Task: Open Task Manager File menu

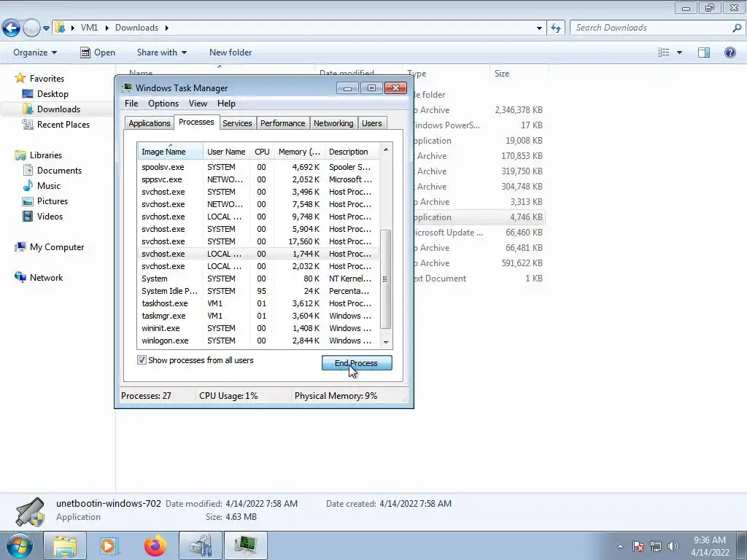Action: pyautogui.click(x=131, y=104)
